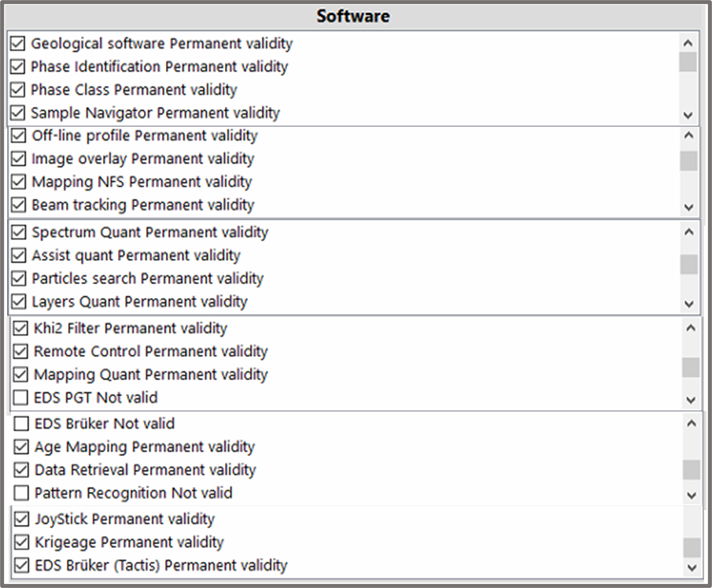Uncheck the JoyStick checkbox

[x=22, y=519]
